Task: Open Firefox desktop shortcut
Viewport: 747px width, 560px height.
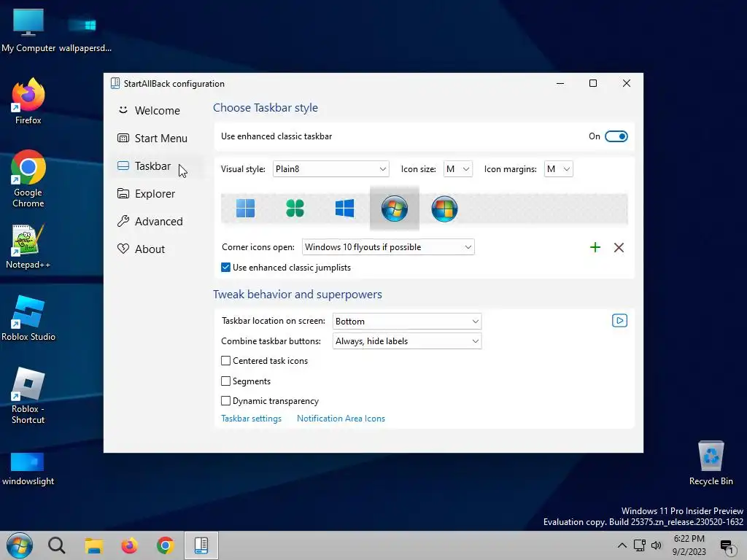Action: pyautogui.click(x=28, y=102)
